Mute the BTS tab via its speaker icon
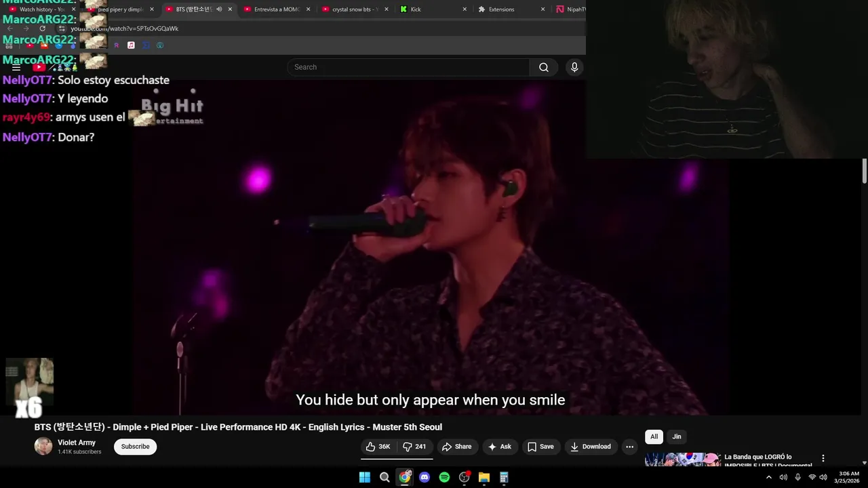The width and height of the screenshot is (868, 488). (x=219, y=9)
